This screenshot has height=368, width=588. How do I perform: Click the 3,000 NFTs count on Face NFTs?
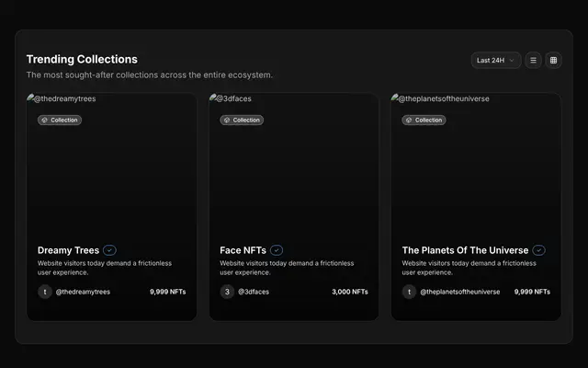350,292
